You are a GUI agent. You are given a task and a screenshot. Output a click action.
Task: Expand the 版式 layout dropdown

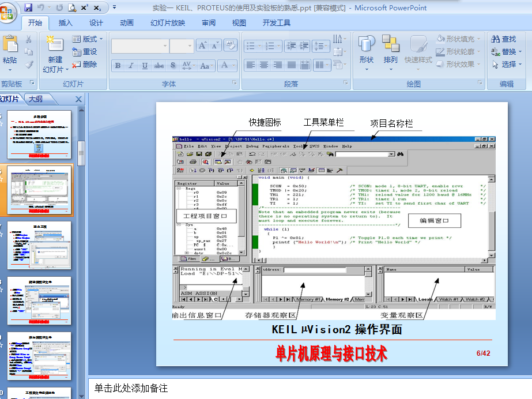coord(88,39)
